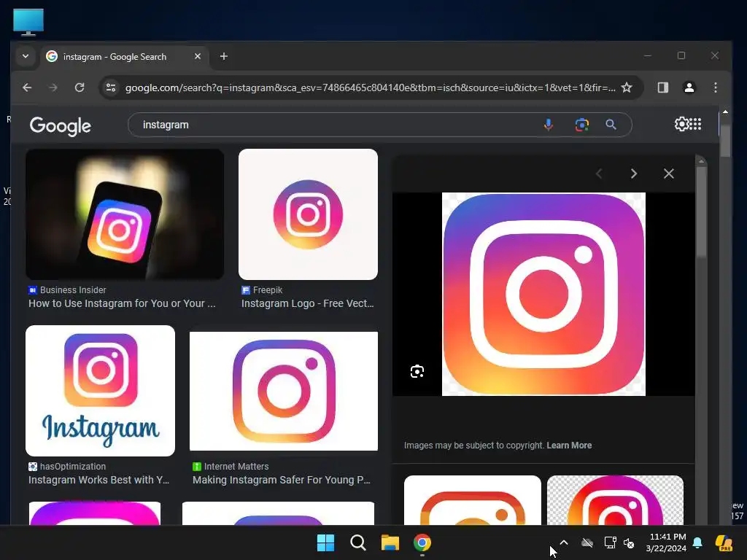The height and width of the screenshot is (560, 747).
Task: Click the preview panel scrollbar
Action: coord(701,212)
